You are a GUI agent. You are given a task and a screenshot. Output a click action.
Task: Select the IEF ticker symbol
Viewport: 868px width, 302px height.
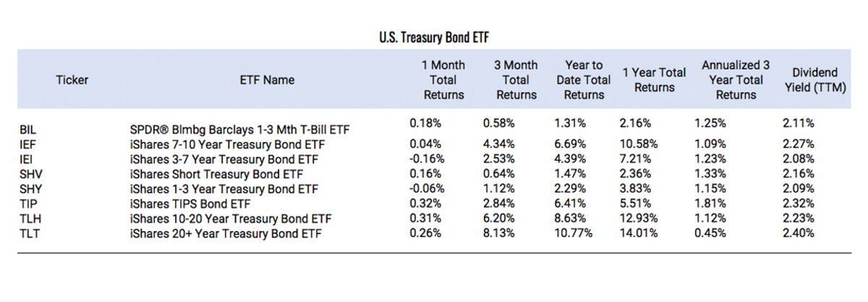click(27, 145)
